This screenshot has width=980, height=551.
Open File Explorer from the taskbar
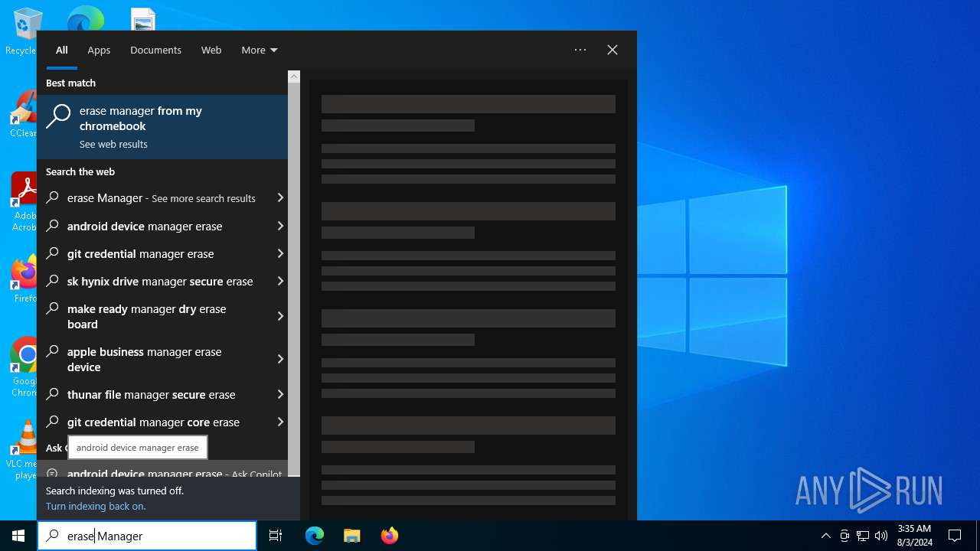coord(351,536)
